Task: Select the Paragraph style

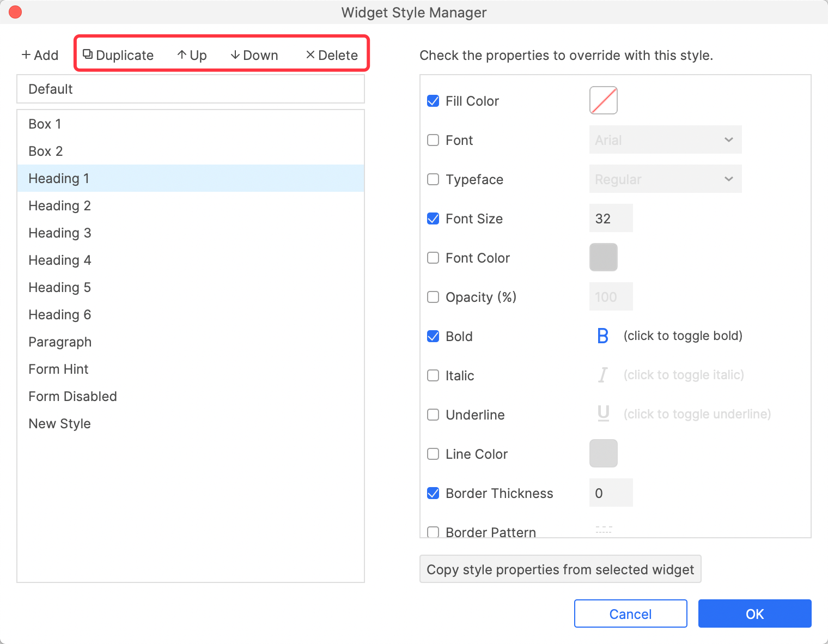Action: point(60,342)
